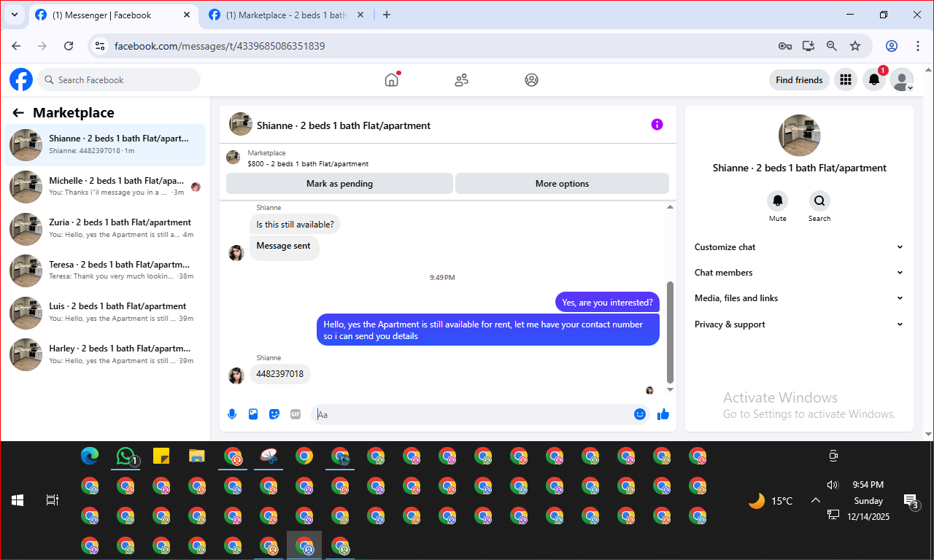Open the browser zoom magnifier icon
This screenshot has height=560, width=934.
click(x=832, y=46)
